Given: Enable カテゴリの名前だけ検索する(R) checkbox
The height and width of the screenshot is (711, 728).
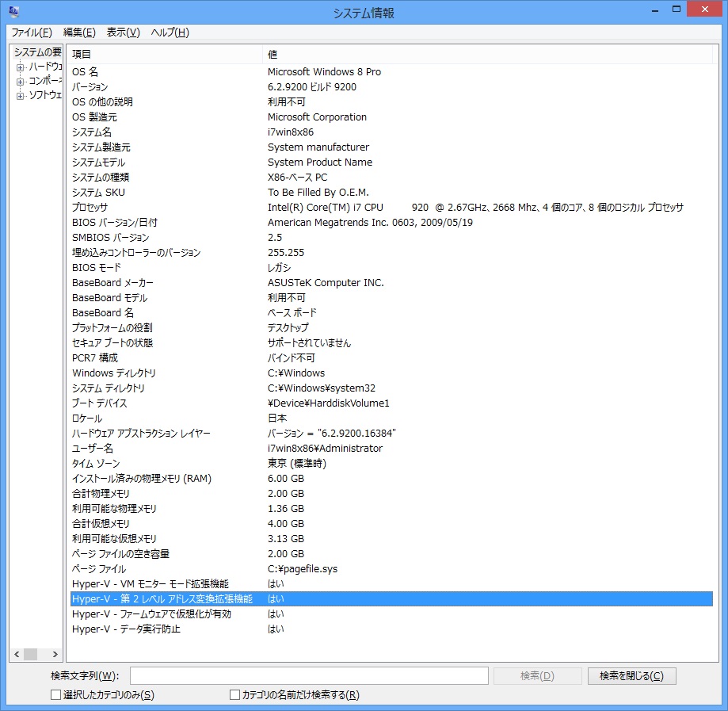Looking at the screenshot, I should [x=235, y=694].
